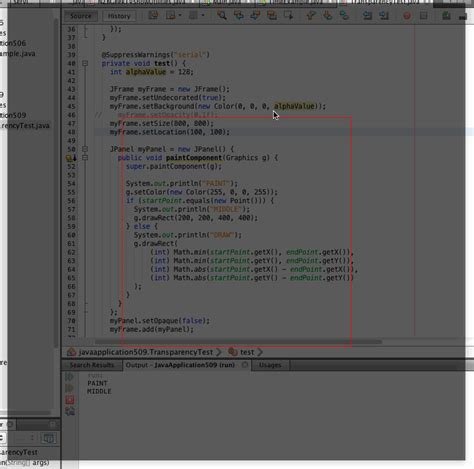Jump to last edit location icon
Image resolution: width=474 pixels, height=469 pixels.
pyautogui.click(x=153, y=15)
